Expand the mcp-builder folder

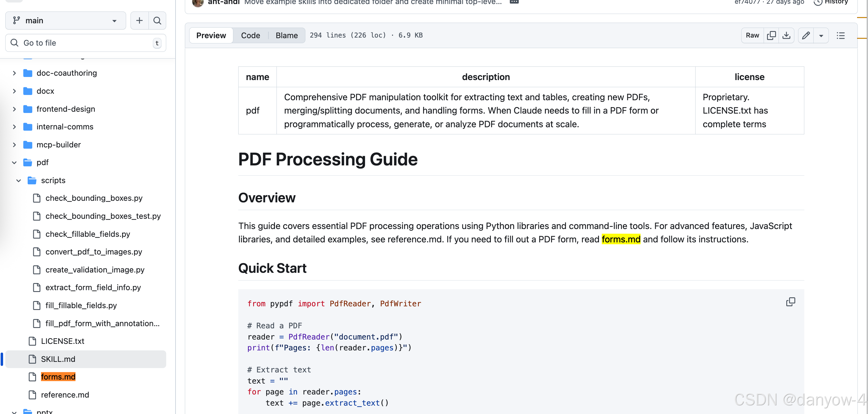pyautogui.click(x=14, y=145)
